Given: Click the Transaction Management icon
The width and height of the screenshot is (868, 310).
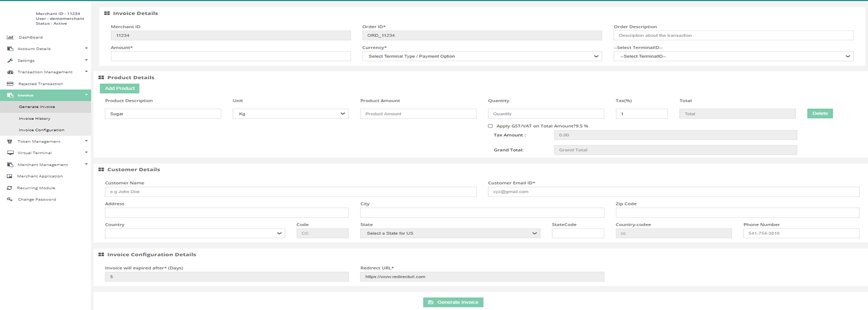Looking at the screenshot, I should (10, 72).
